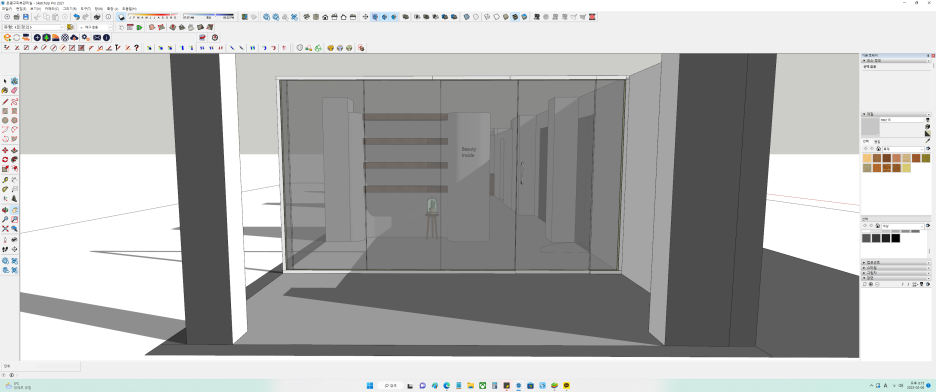Activate the Move tool
Viewport: 936px width, 392px height.
(5, 150)
